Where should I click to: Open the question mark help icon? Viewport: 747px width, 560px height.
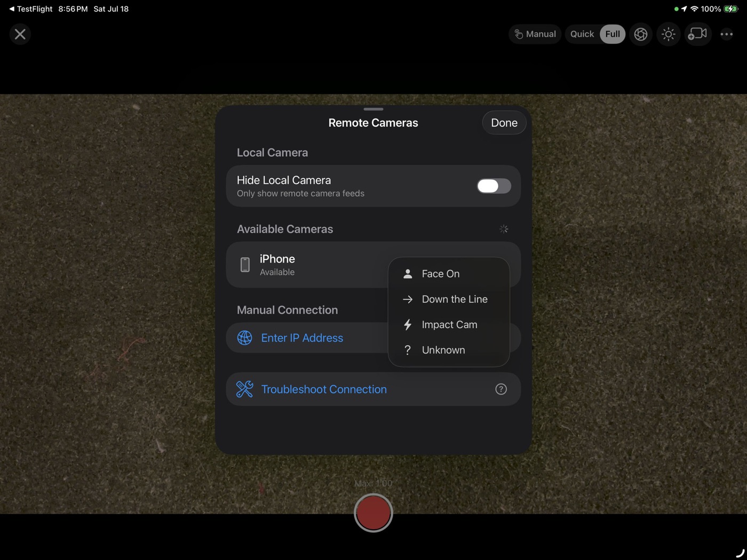(x=501, y=389)
